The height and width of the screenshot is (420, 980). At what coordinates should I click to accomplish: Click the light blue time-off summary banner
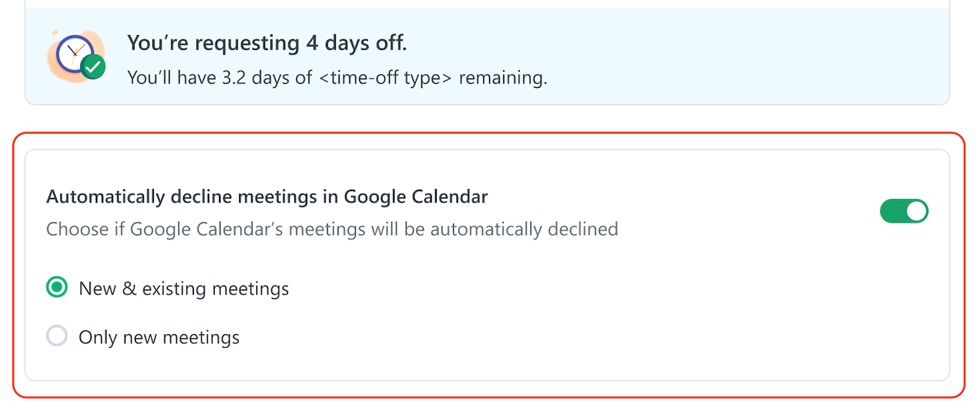tap(716, 57)
